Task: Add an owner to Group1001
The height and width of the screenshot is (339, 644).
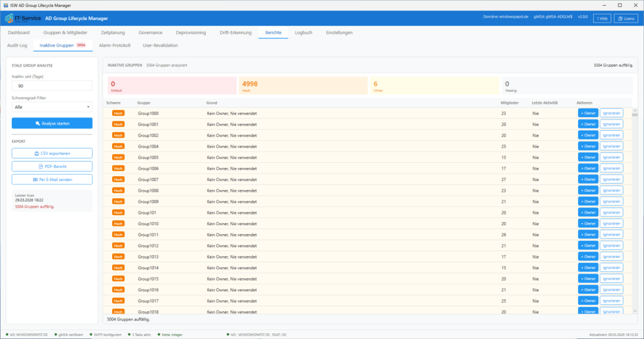Action: pyautogui.click(x=588, y=125)
